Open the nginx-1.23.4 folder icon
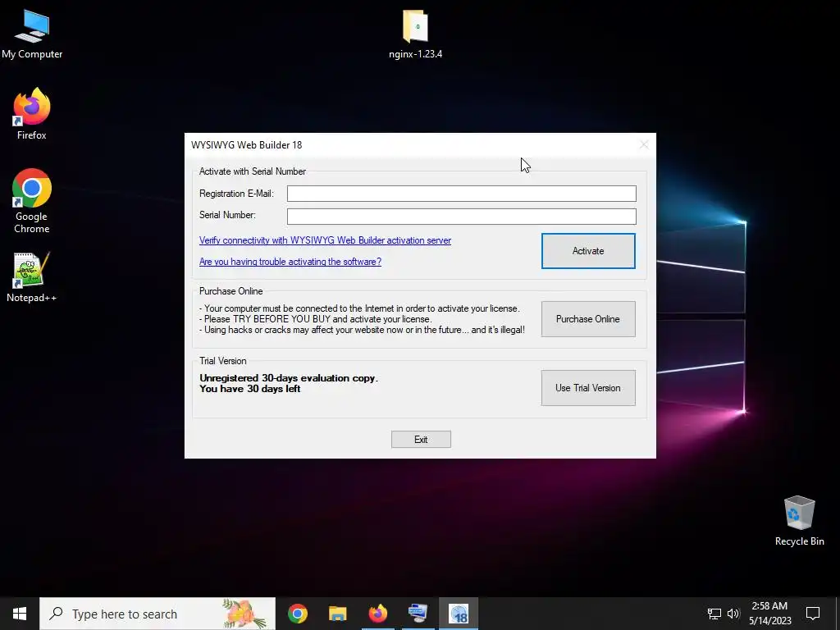The height and width of the screenshot is (630, 840). [416, 34]
